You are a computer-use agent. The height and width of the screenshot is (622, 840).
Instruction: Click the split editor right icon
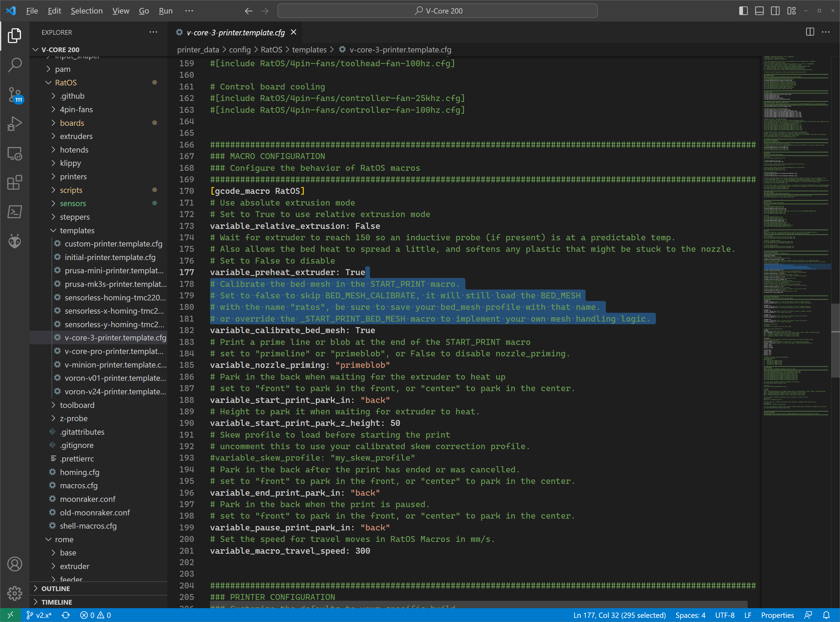coord(810,32)
